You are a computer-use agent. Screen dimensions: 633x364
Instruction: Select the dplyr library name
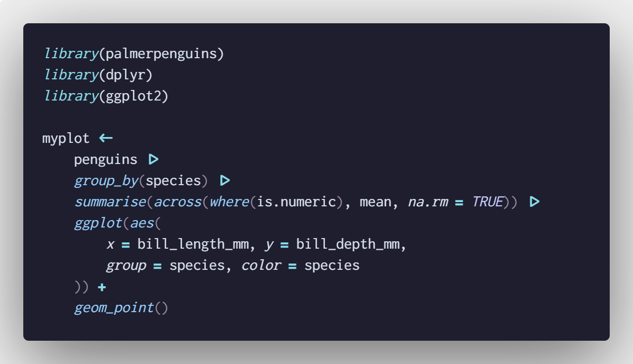pyautogui.click(x=125, y=75)
